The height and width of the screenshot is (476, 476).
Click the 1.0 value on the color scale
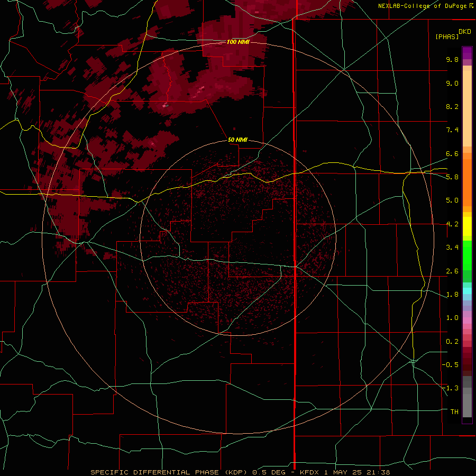[452, 318]
